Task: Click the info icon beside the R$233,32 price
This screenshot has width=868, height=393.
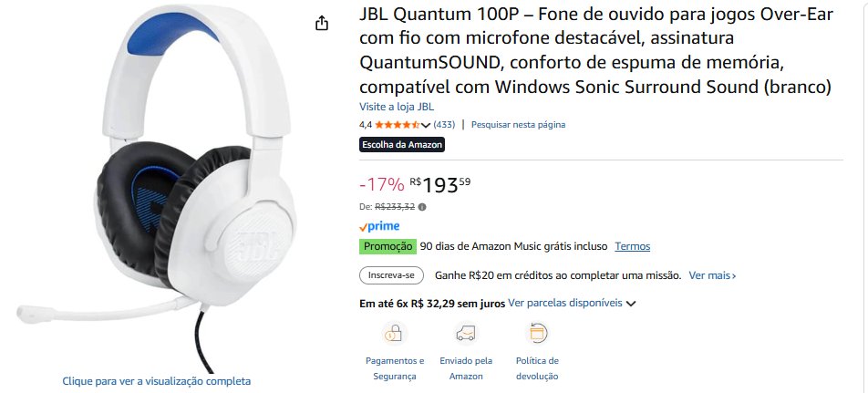Action: [422, 207]
